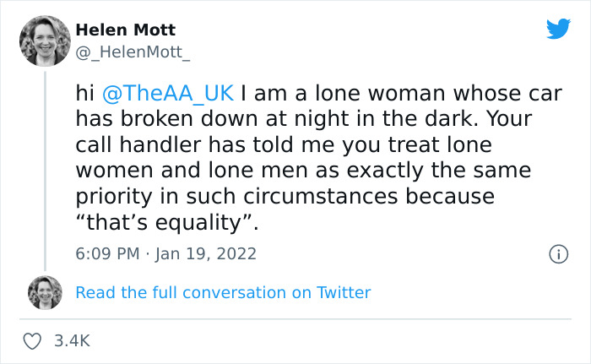
Task: Open the tweet info icon
Action: [557, 253]
